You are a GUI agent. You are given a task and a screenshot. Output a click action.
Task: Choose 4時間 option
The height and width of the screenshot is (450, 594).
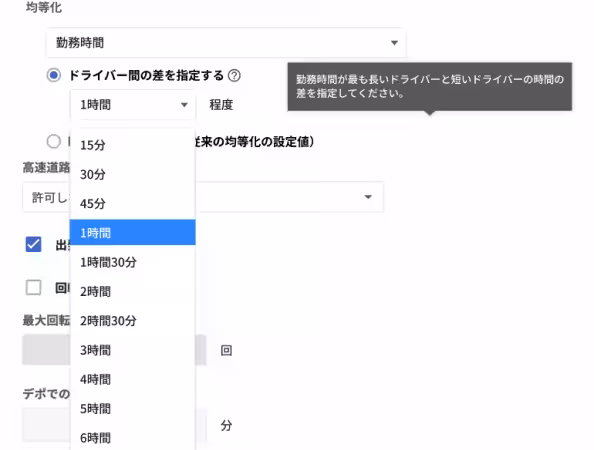133,379
